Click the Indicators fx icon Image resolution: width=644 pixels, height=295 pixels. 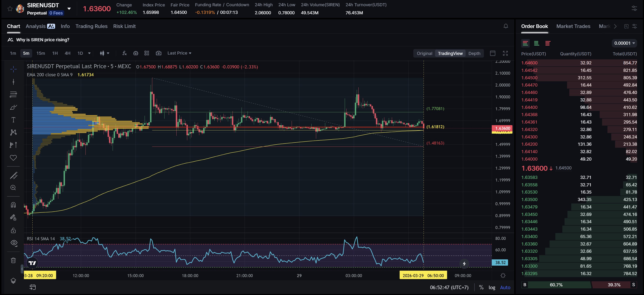tap(124, 53)
